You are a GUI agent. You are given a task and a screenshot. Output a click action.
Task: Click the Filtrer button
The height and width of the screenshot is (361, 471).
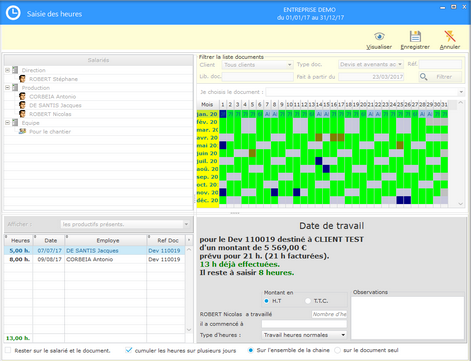coord(440,77)
